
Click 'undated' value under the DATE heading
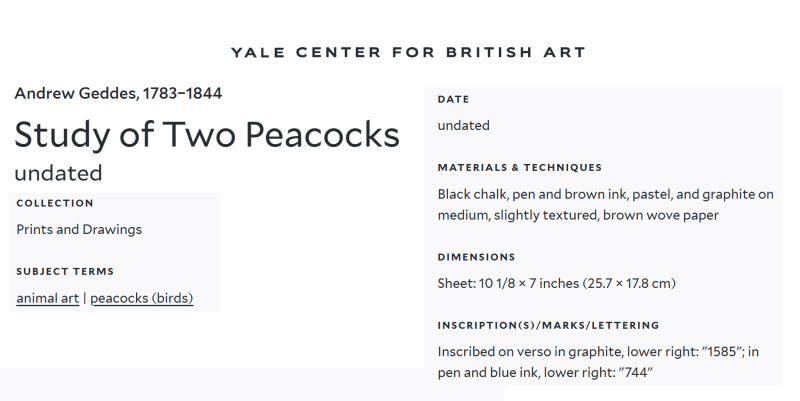click(463, 126)
